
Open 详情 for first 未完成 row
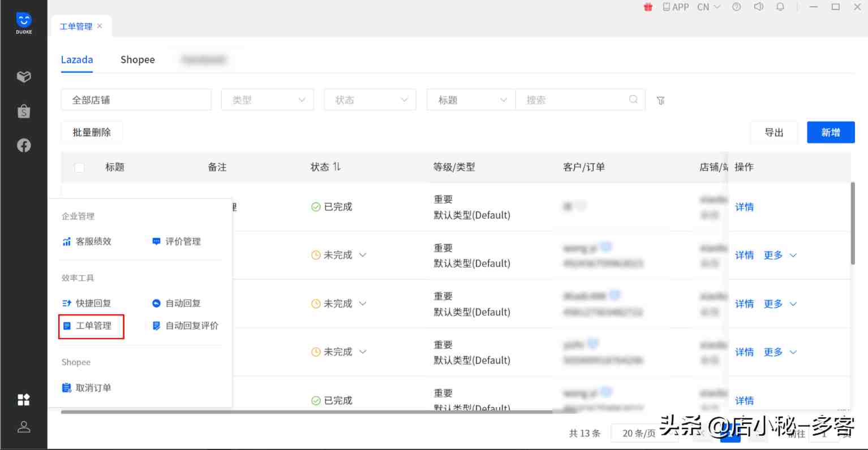pos(744,256)
